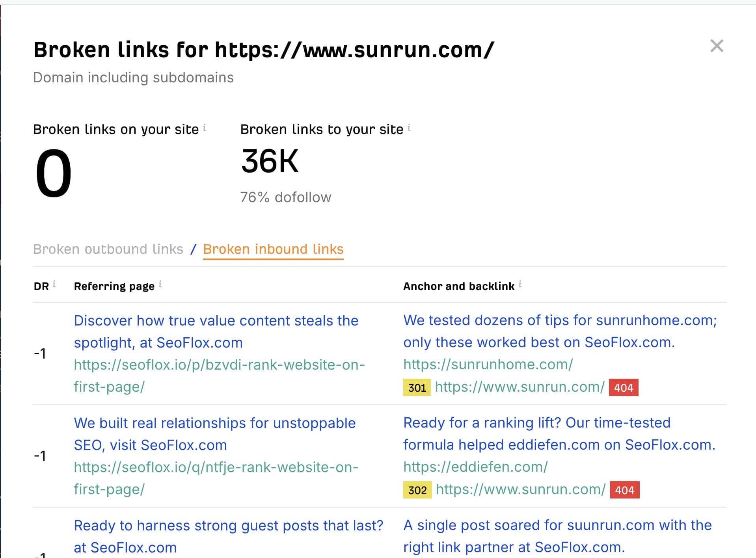Open info icon for Broken links on your site

tap(204, 126)
